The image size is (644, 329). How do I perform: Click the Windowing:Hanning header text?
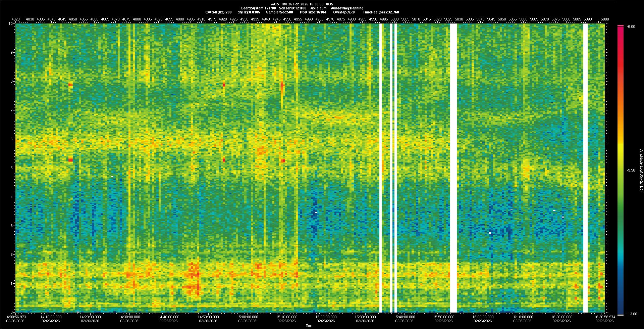(347, 8)
